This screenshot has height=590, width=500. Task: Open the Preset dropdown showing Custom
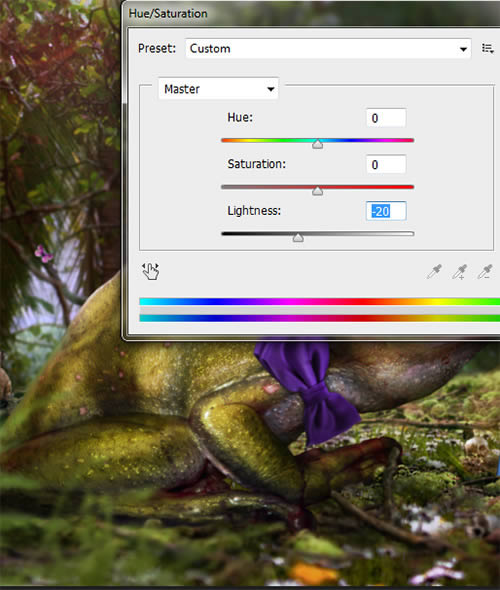pos(328,49)
